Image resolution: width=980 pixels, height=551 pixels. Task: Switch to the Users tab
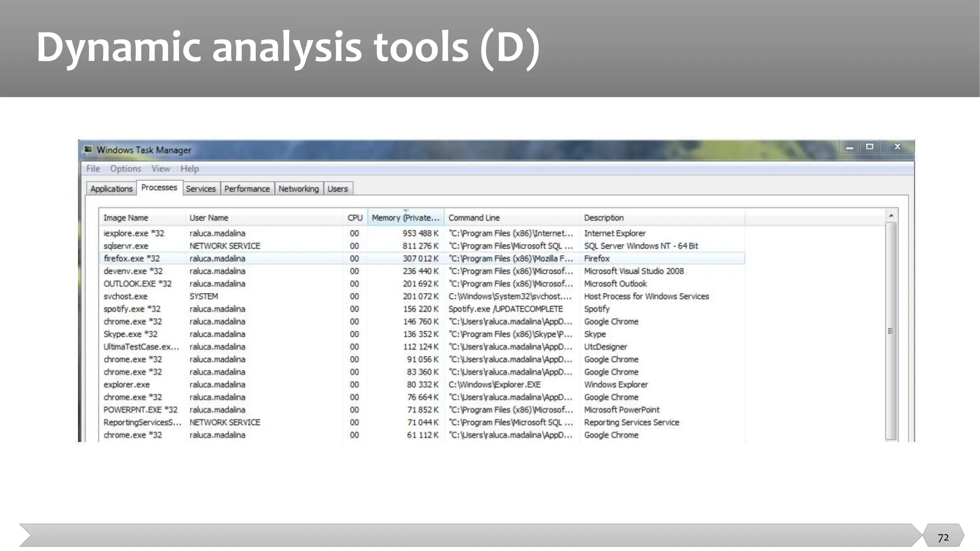coord(338,188)
